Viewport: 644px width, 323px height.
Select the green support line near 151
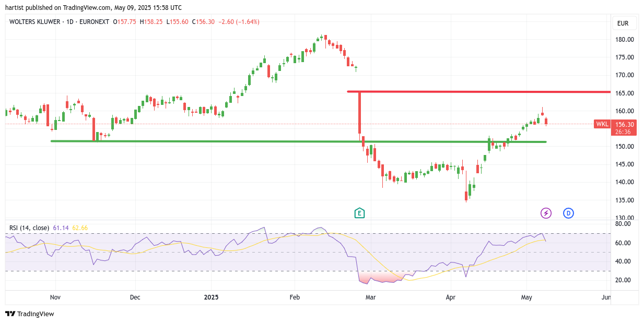pyautogui.click(x=298, y=141)
